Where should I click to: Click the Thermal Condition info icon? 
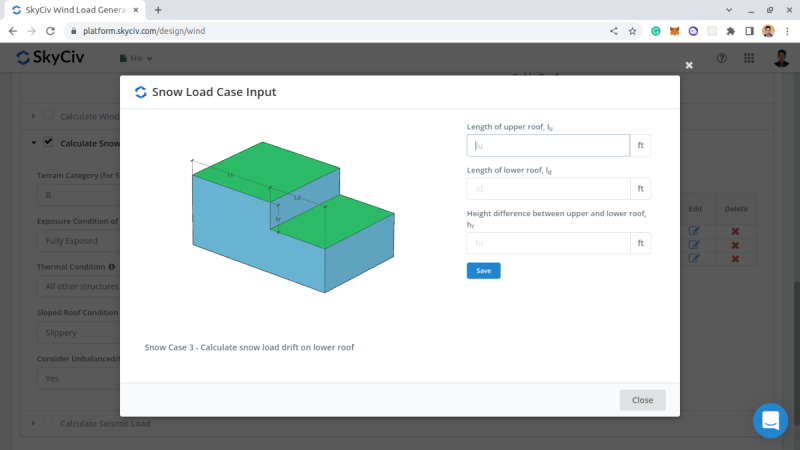[x=111, y=267]
